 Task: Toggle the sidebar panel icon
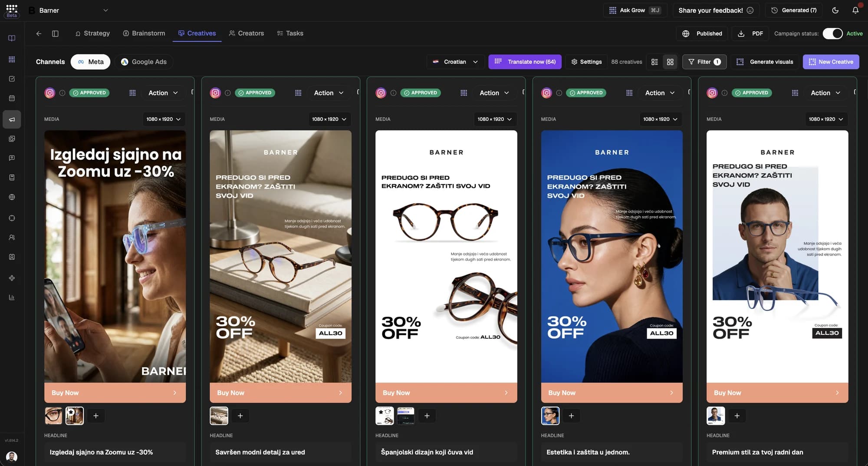click(55, 33)
